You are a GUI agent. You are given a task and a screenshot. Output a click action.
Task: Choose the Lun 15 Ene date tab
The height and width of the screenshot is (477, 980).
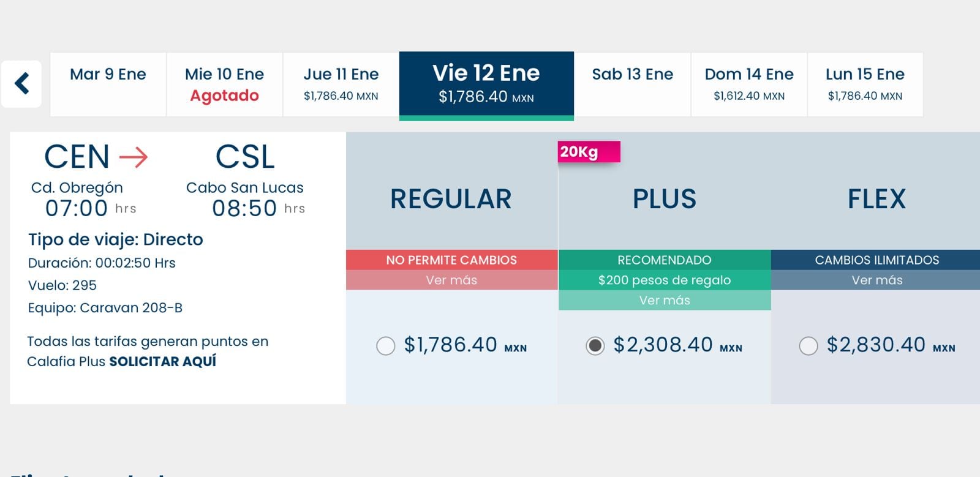(865, 84)
